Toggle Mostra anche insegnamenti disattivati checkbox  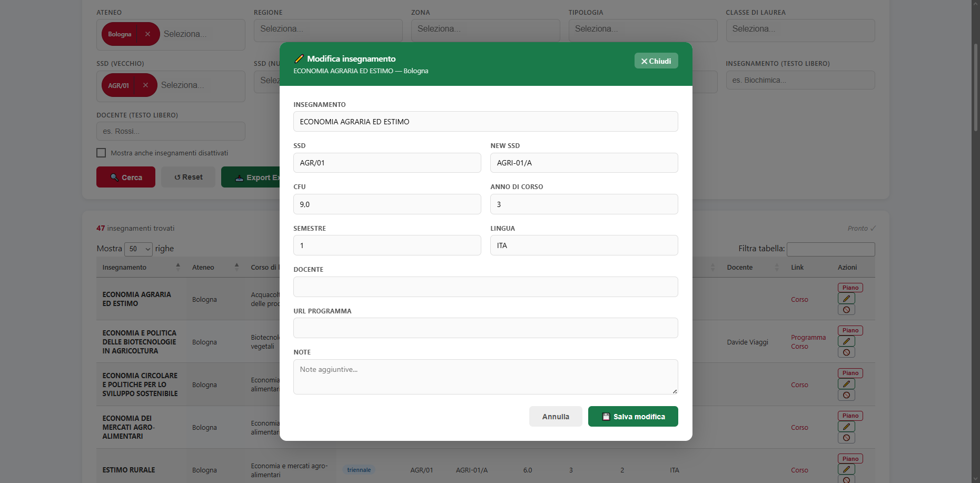[101, 153]
